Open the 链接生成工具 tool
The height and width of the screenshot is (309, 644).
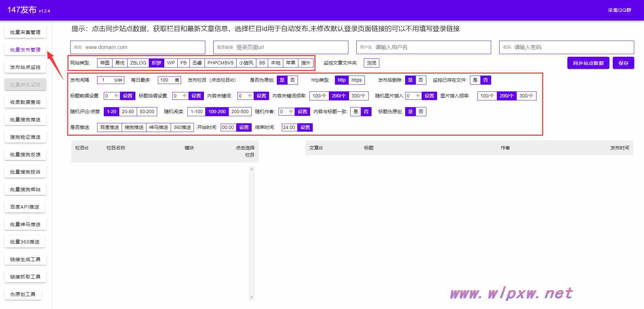coord(25,259)
